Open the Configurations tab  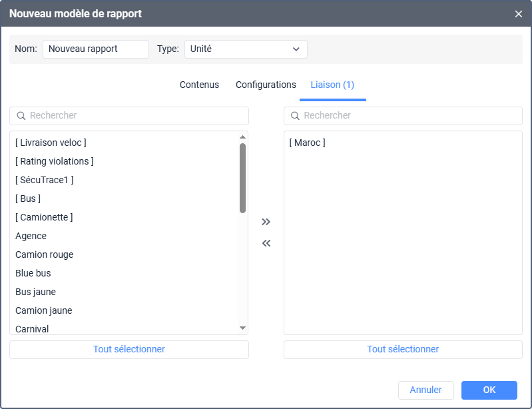click(x=266, y=85)
